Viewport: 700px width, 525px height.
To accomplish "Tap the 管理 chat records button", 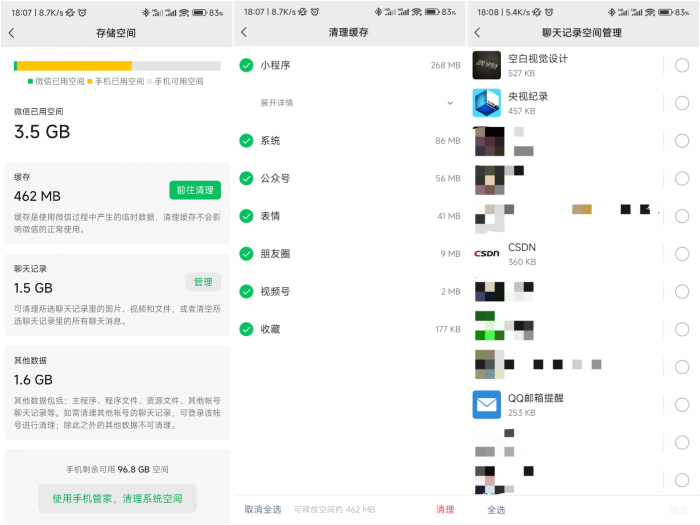I will pyautogui.click(x=203, y=282).
